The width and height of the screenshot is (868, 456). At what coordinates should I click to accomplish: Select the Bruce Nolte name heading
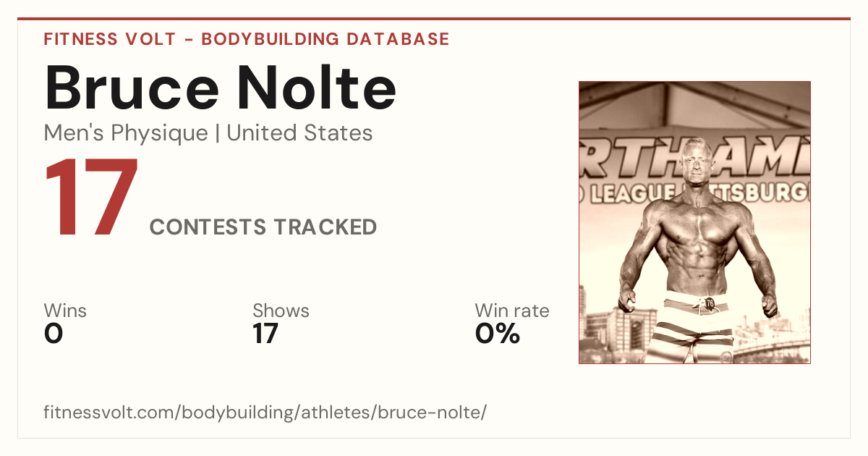tap(221, 87)
